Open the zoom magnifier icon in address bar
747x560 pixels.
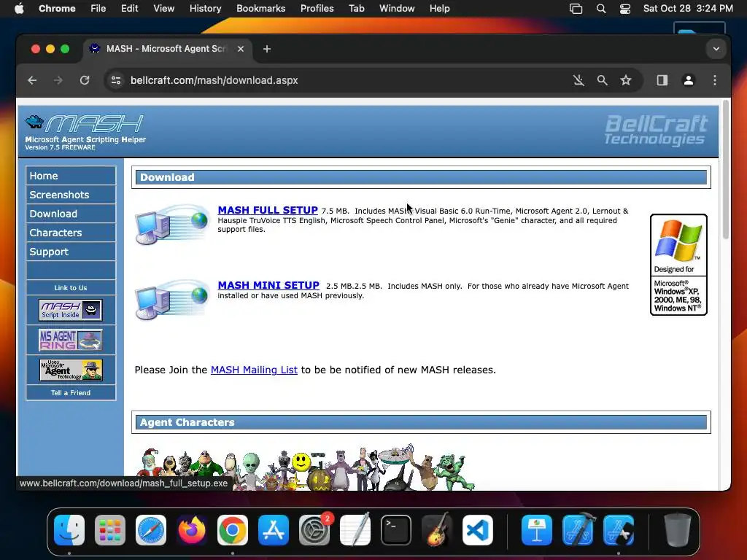click(602, 80)
